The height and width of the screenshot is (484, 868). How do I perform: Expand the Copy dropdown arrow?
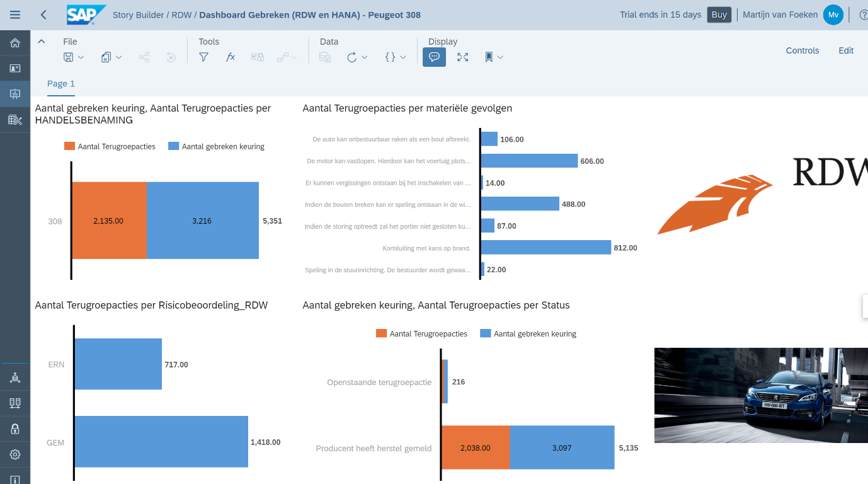118,57
